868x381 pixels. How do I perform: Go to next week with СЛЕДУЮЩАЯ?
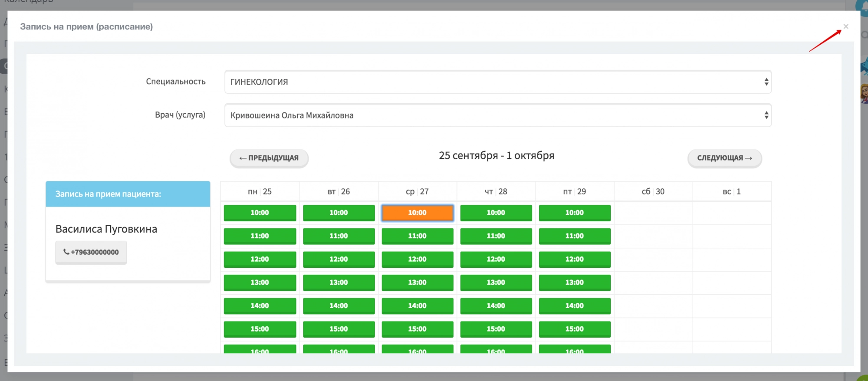coord(724,158)
